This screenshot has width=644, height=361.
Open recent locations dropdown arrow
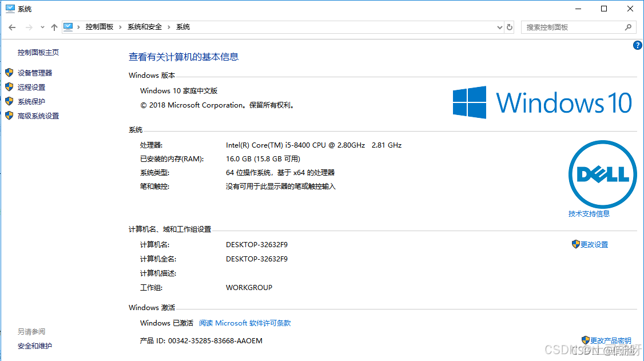pos(42,27)
